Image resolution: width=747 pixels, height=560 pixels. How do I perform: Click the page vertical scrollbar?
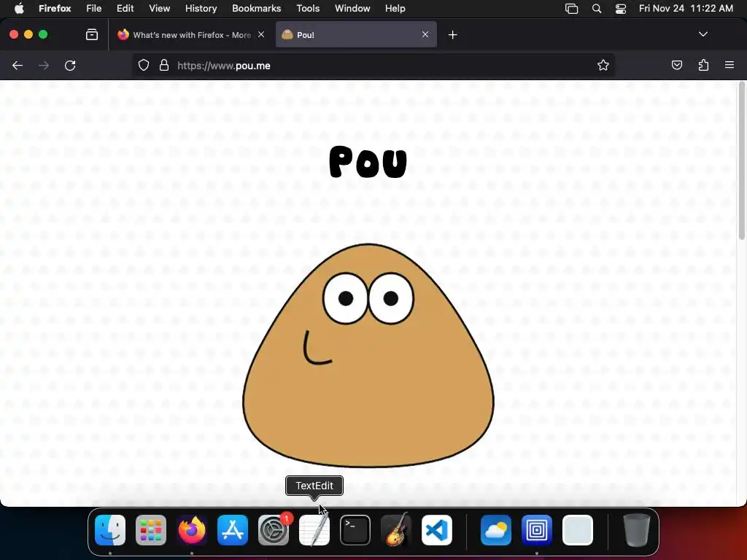coord(742,161)
